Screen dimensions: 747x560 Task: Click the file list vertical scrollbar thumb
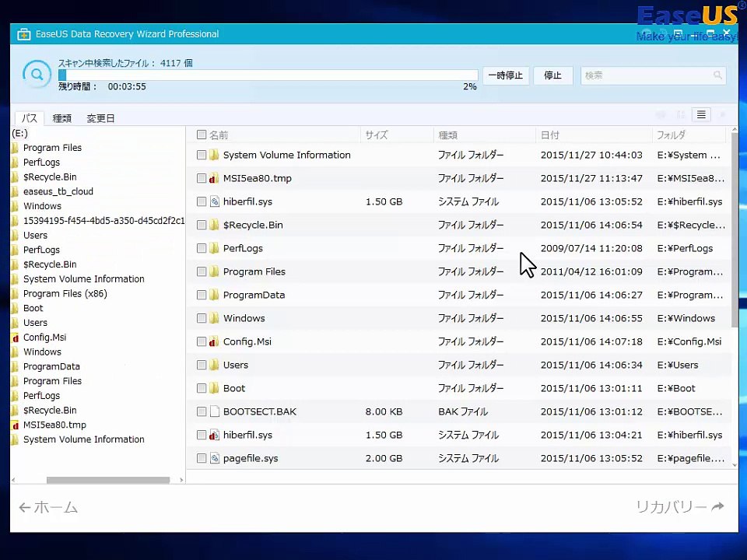(735, 230)
